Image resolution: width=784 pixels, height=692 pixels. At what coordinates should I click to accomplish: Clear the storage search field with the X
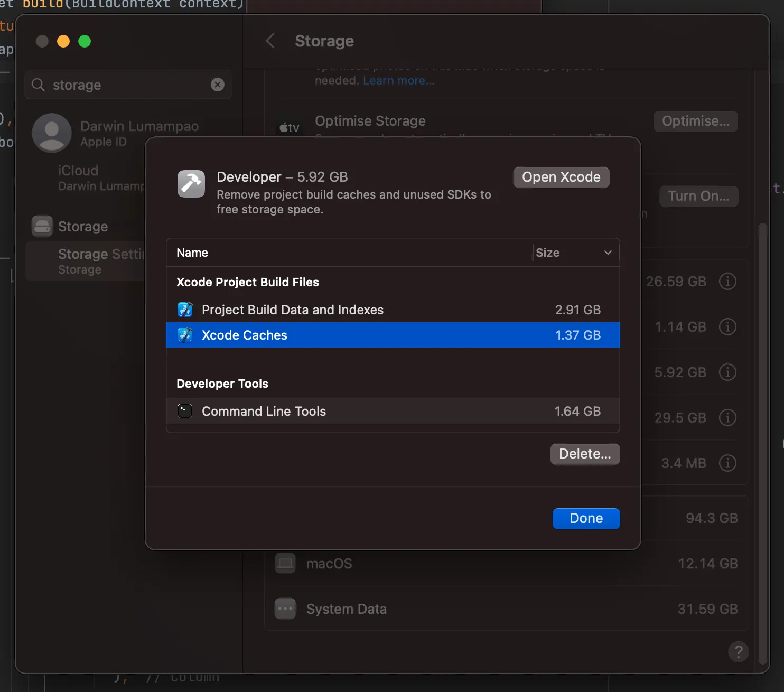217,85
